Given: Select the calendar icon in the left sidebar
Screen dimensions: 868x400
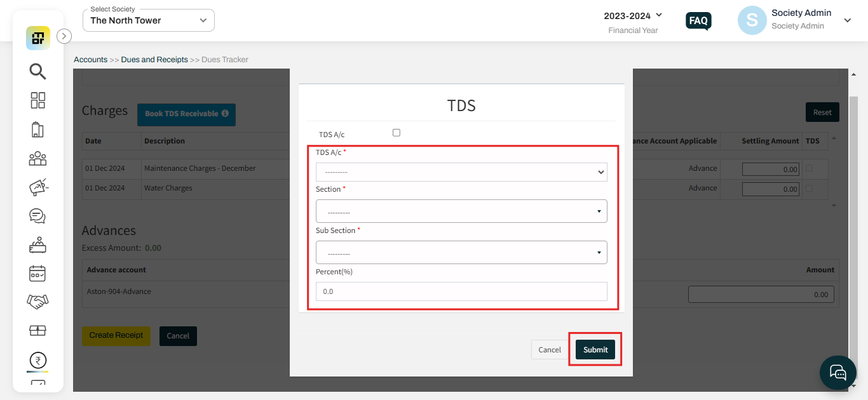Looking at the screenshot, I should (37, 273).
